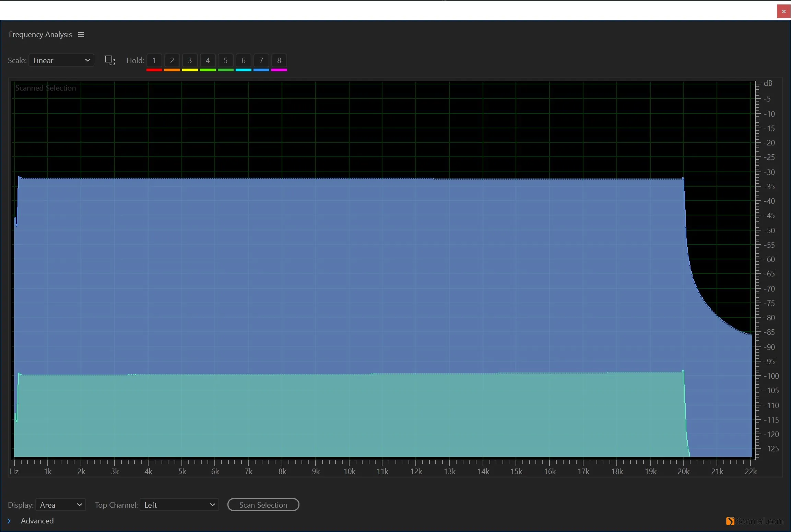Click the 5k frequency axis label

pyautogui.click(x=182, y=472)
